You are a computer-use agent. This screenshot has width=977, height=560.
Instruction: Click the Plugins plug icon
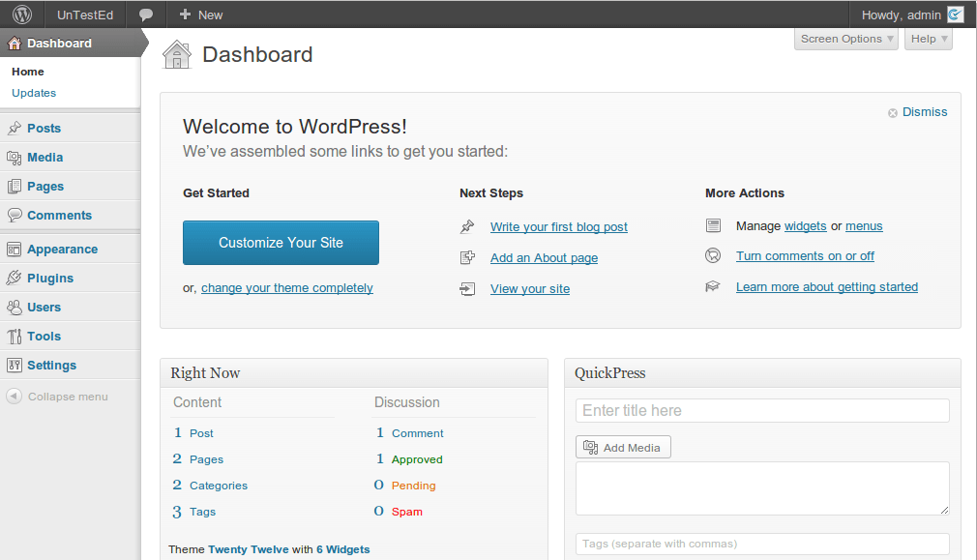pyautogui.click(x=15, y=278)
